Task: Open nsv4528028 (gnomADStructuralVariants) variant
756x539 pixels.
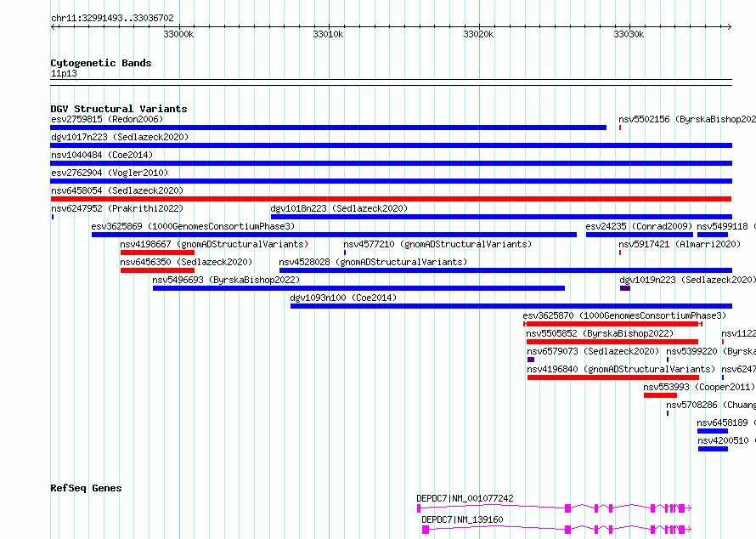Action: point(505,270)
